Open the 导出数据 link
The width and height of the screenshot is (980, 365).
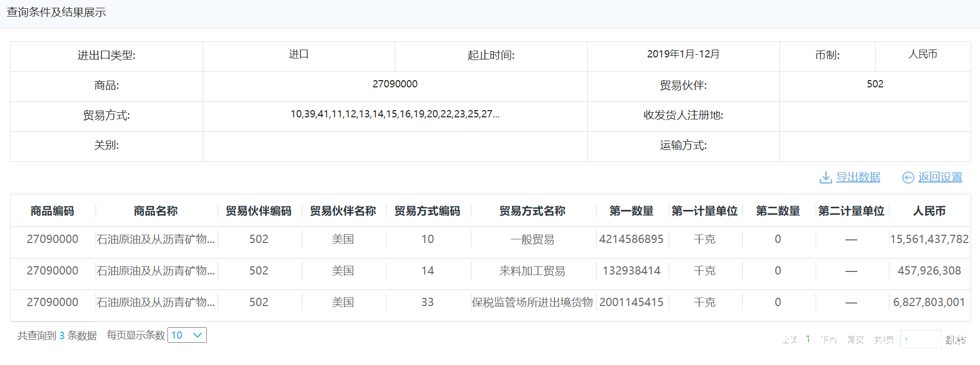click(858, 177)
